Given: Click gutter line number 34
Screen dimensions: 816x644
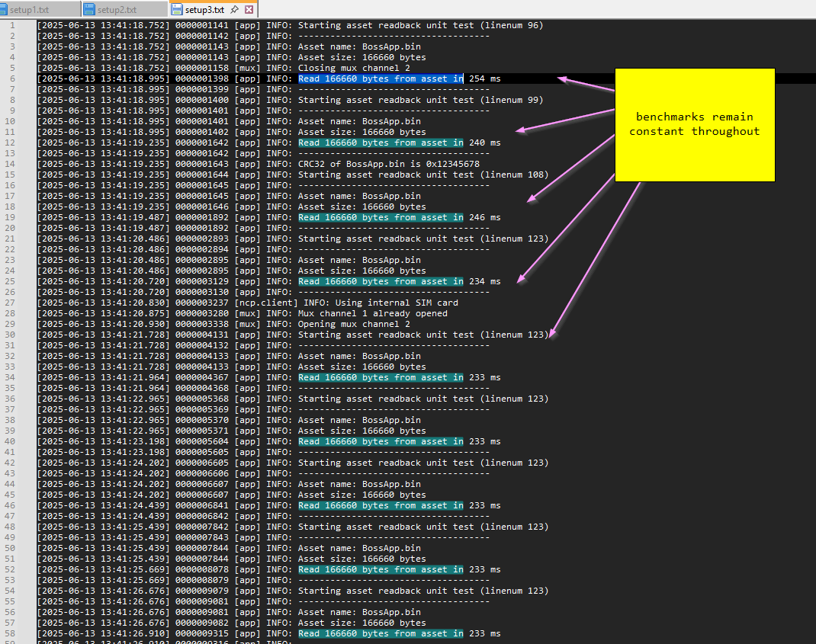Looking at the screenshot, I should [x=11, y=377].
